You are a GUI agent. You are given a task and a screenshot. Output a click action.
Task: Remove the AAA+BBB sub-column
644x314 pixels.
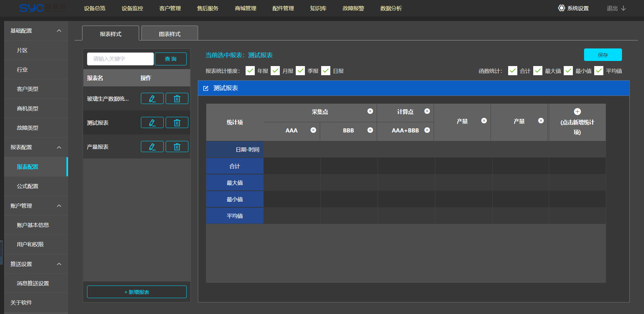click(427, 130)
